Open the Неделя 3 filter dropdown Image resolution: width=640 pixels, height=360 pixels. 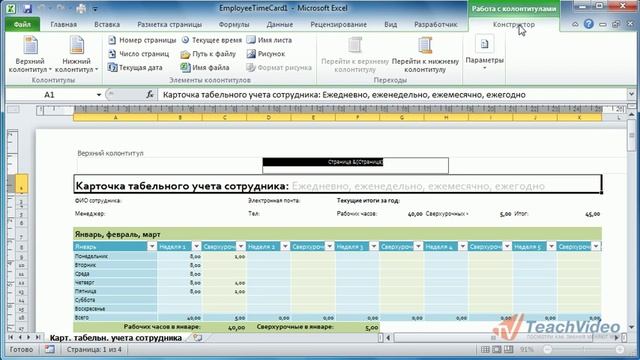coord(373,247)
